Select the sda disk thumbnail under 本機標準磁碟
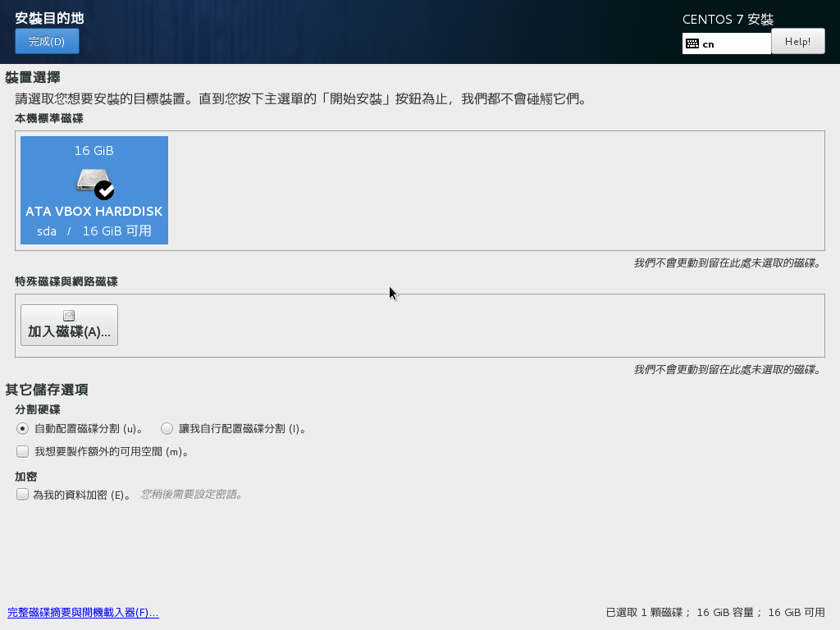The height and width of the screenshot is (630, 840). pos(93,190)
